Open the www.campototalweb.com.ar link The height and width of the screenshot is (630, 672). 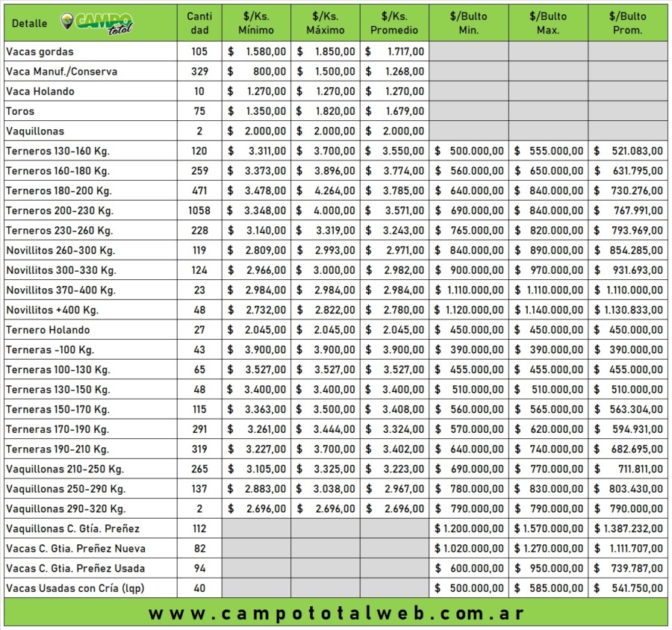[x=336, y=614]
